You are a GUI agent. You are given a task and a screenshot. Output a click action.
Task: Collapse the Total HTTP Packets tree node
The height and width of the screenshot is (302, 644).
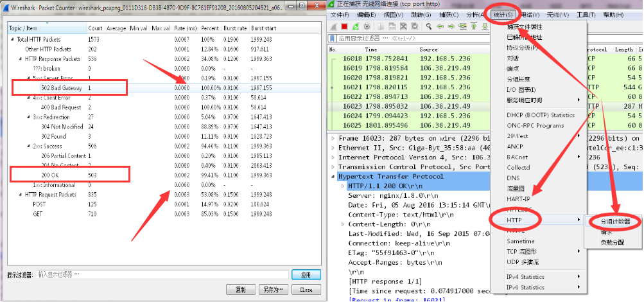(13, 40)
